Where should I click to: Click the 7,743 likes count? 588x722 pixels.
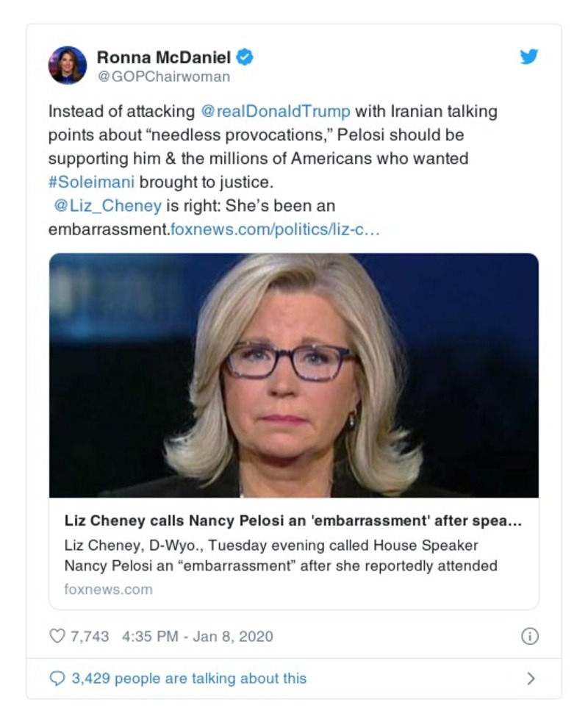click(89, 636)
